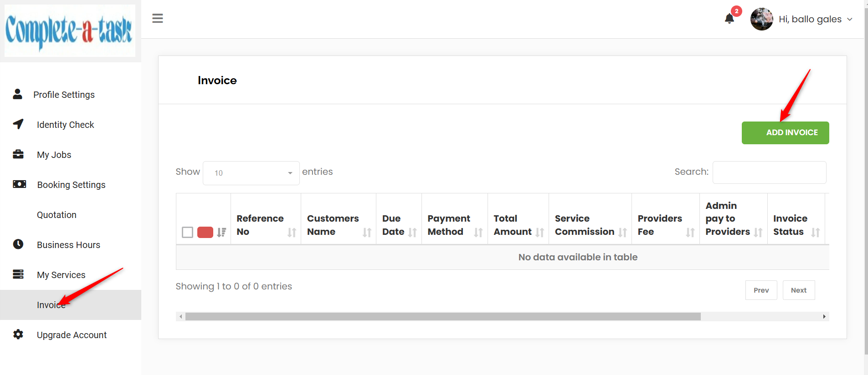This screenshot has height=375, width=868.
Task: Click the red delete button in table header
Action: tap(205, 232)
